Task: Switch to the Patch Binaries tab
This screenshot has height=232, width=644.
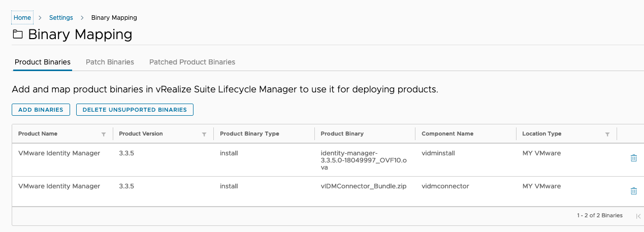Action: coord(110,62)
